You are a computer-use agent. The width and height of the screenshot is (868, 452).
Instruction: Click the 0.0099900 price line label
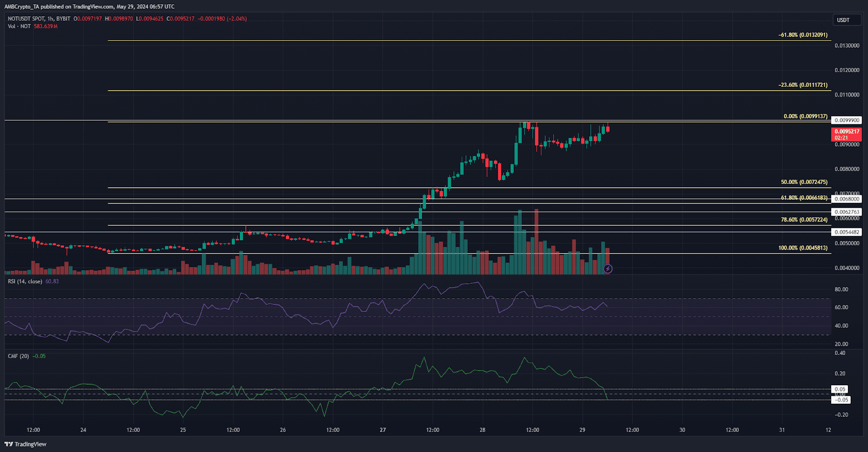tap(846, 120)
